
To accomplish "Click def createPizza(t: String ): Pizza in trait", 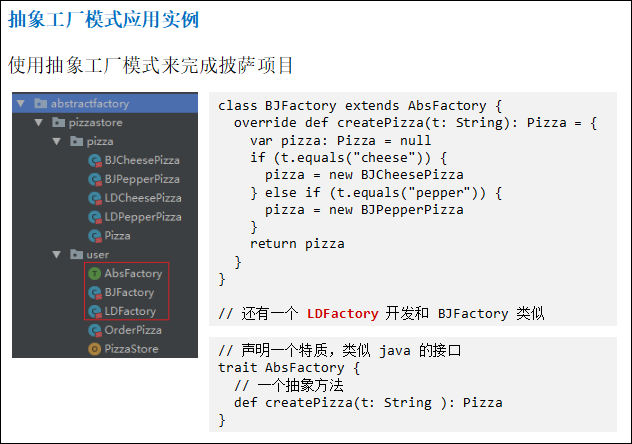I will (x=368, y=403).
